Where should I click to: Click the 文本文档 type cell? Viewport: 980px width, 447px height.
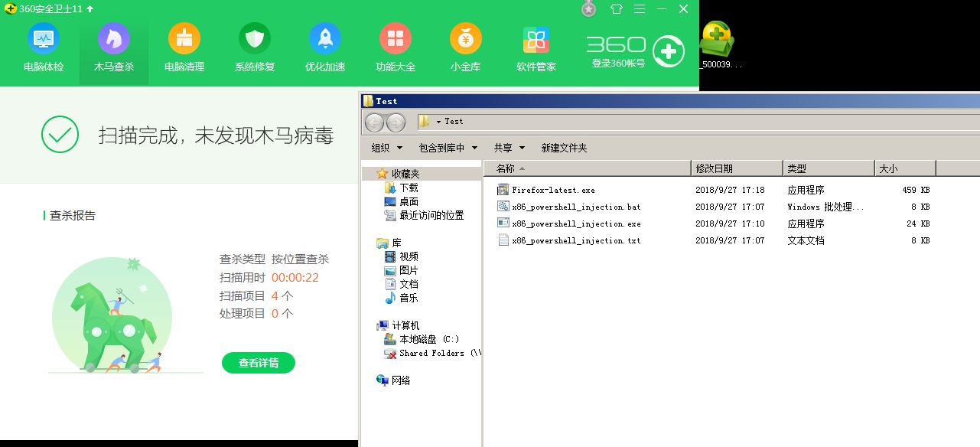coord(806,240)
